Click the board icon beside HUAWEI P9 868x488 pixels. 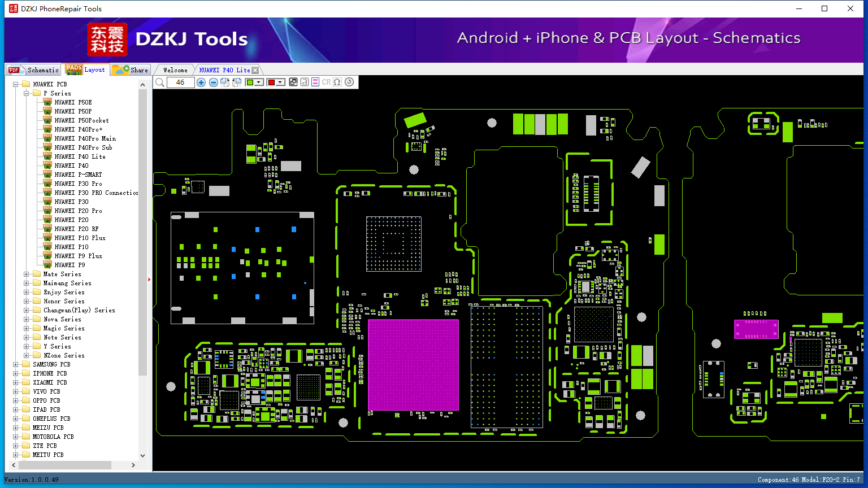click(47, 265)
